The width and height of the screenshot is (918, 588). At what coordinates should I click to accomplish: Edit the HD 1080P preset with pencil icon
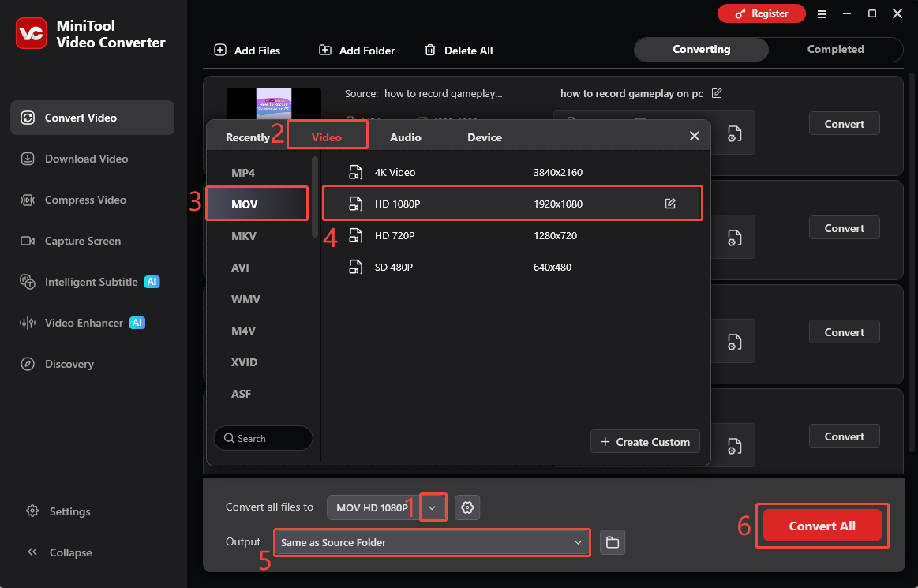670,204
